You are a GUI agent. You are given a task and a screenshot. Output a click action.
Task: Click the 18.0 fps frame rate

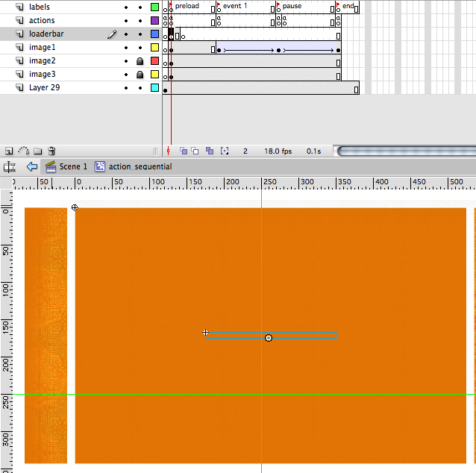tap(278, 151)
